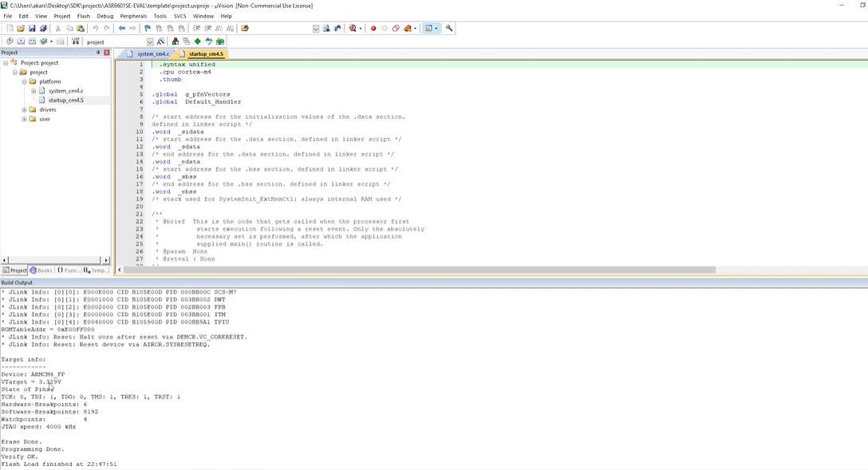Click the "Verify OK." line in Build Output
Viewport: 868px width, 470px height.
click(20, 456)
